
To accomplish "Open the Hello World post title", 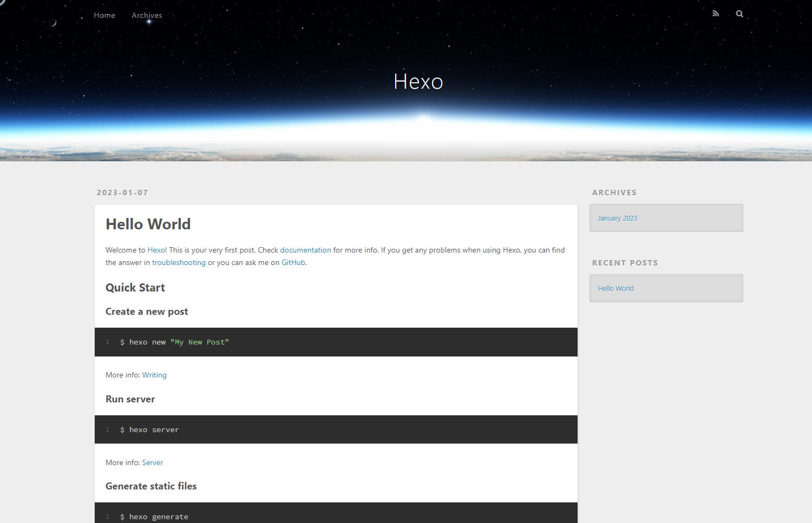I will tap(148, 224).
